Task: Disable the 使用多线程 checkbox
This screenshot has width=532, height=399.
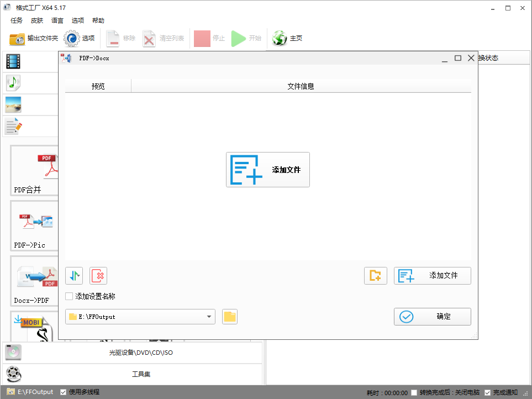Action: coord(63,392)
